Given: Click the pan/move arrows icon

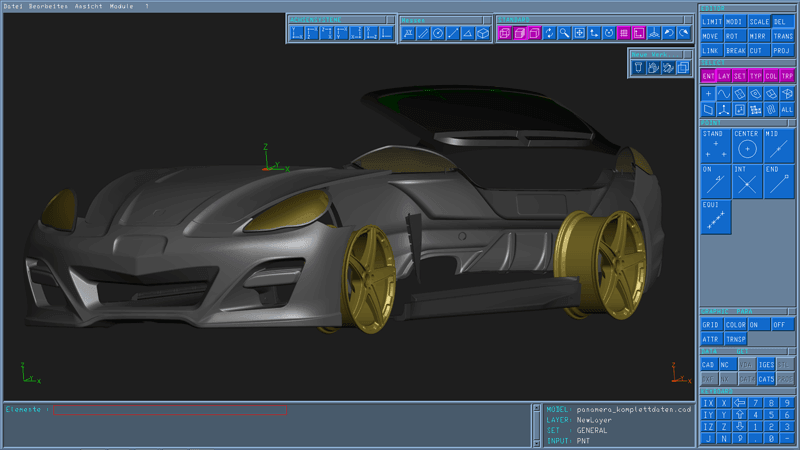Looking at the screenshot, I should tap(579, 33).
